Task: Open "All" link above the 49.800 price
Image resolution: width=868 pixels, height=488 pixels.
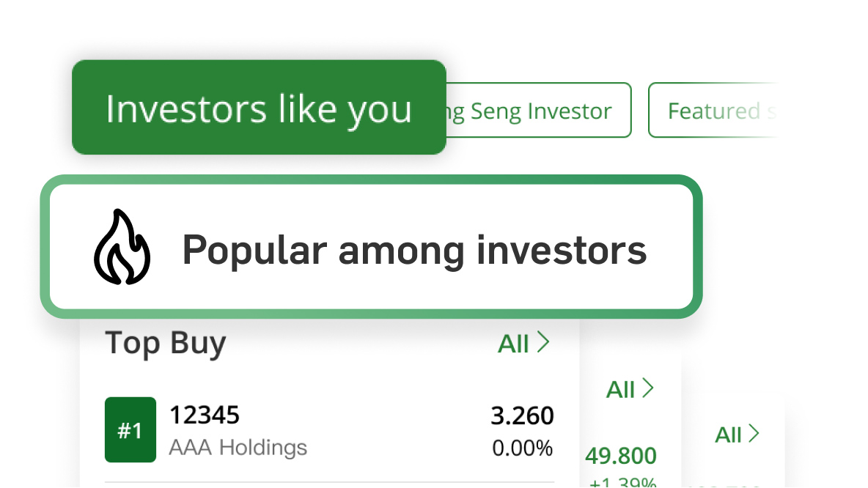Action: click(x=629, y=389)
